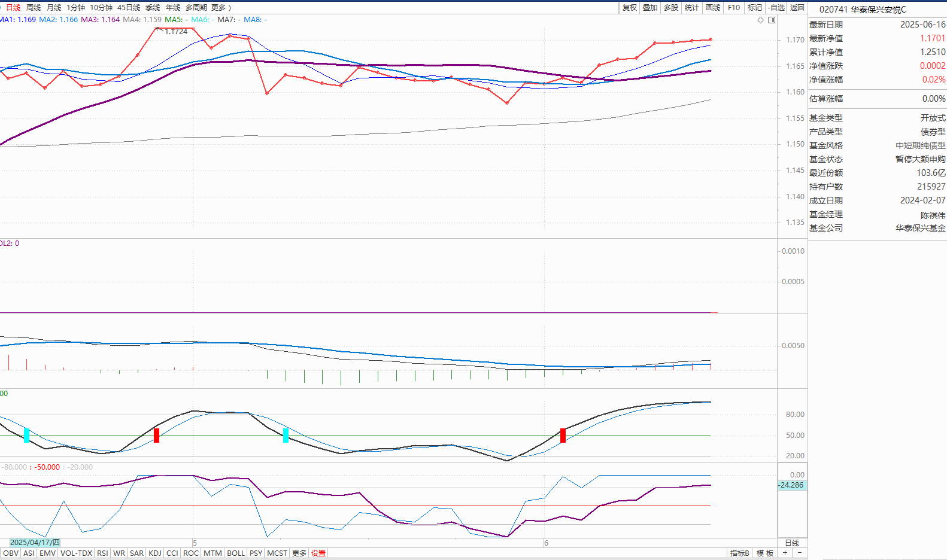
Task: Select the EMV indicator tab
Action: pyautogui.click(x=48, y=553)
